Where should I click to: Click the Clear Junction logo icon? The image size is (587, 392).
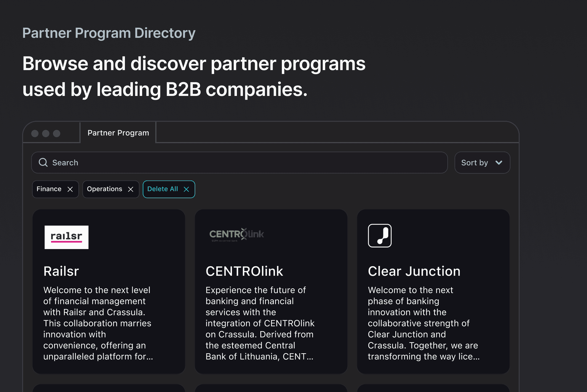380,236
